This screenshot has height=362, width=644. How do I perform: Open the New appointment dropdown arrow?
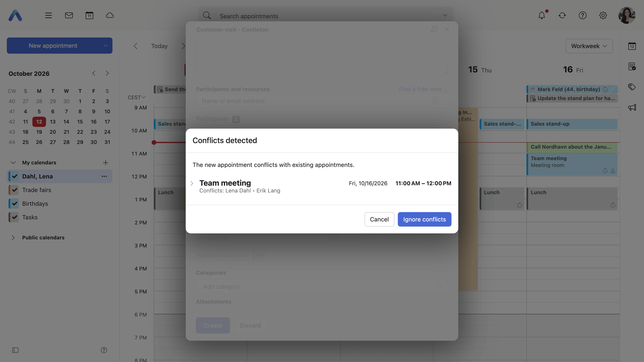coord(105,46)
